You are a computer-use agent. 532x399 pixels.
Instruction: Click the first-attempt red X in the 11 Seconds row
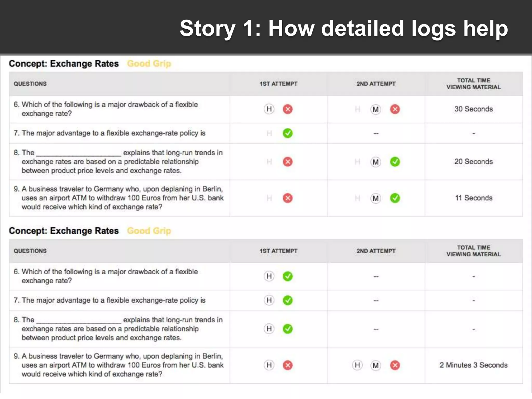288,198
